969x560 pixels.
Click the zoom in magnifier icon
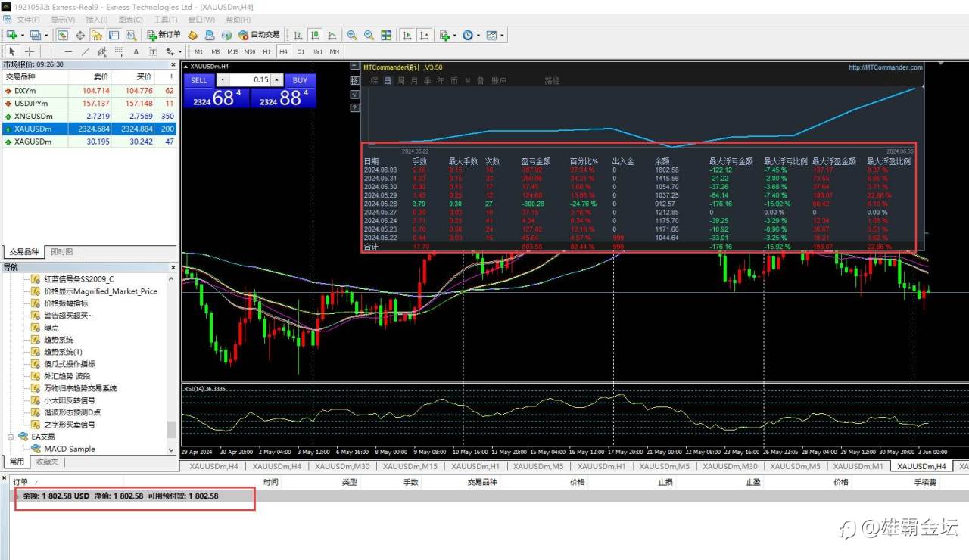click(352, 35)
